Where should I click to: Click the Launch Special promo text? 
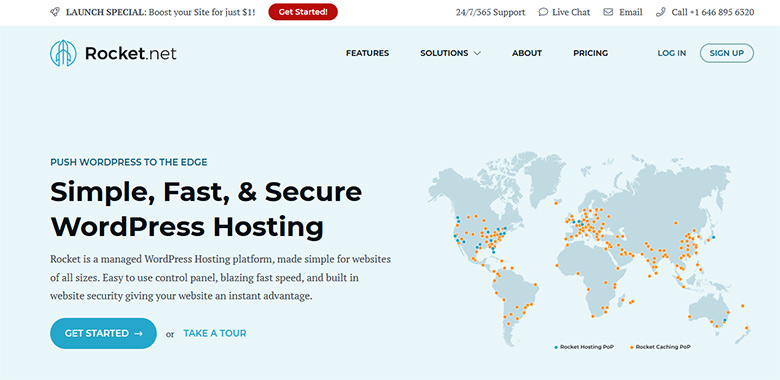coord(160,12)
